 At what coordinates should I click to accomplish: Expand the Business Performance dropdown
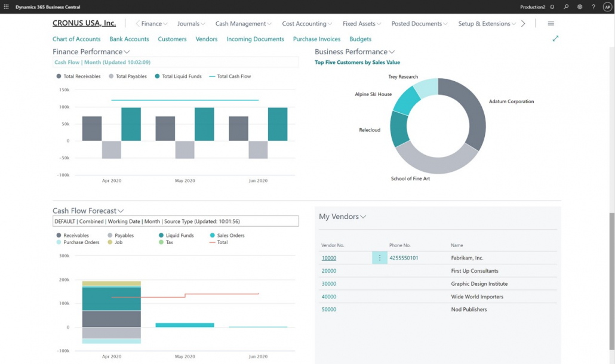tap(392, 52)
